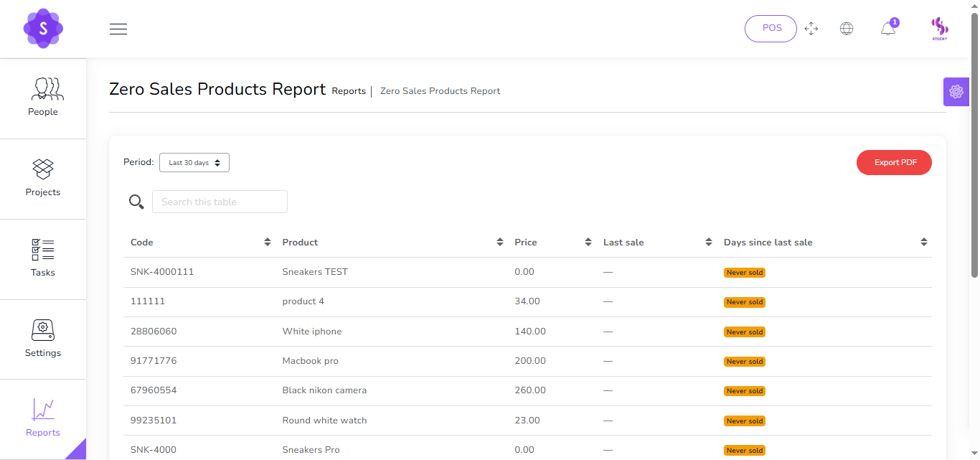Click the Reports breadcrumb entry

point(349,90)
